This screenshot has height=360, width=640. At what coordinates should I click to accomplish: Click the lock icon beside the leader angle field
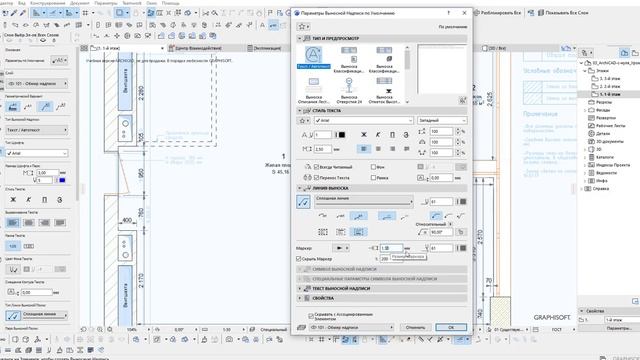(461, 232)
